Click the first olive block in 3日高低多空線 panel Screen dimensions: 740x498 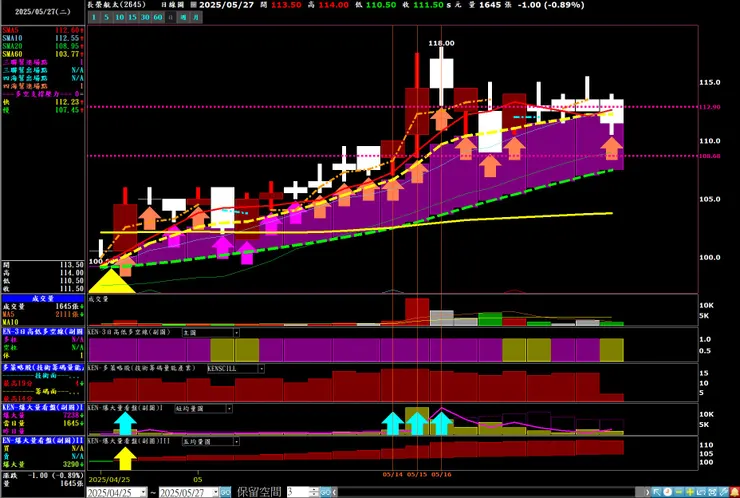point(222,350)
